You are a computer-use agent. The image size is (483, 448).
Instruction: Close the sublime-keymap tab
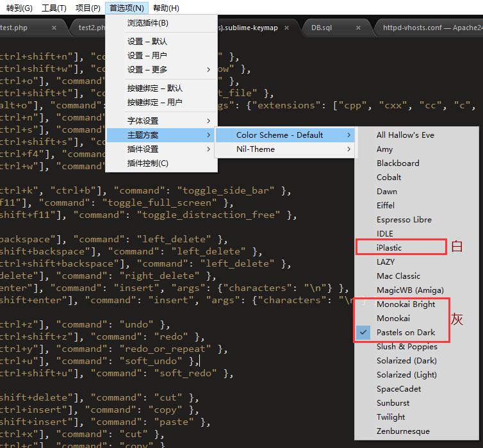pyautogui.click(x=286, y=28)
